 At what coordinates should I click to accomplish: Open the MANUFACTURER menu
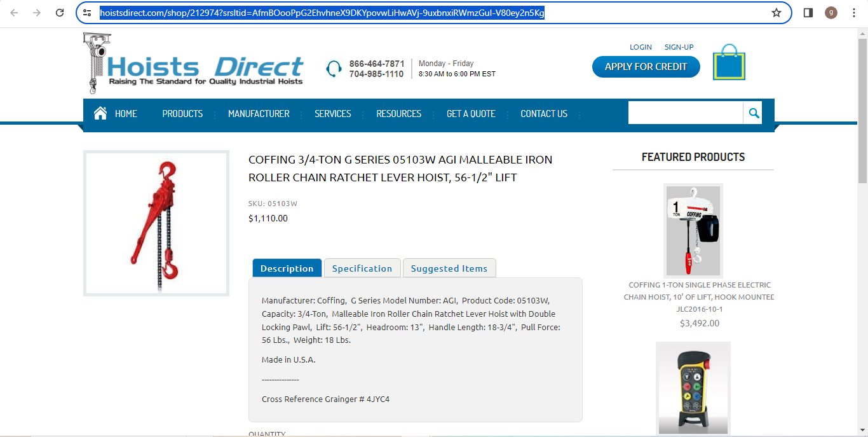click(259, 114)
